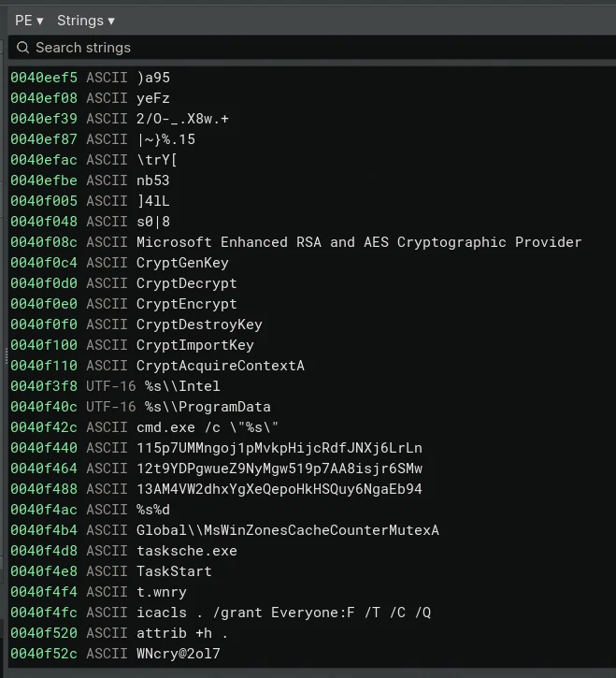Click address 0040f52c
The image size is (616, 678).
44,654
